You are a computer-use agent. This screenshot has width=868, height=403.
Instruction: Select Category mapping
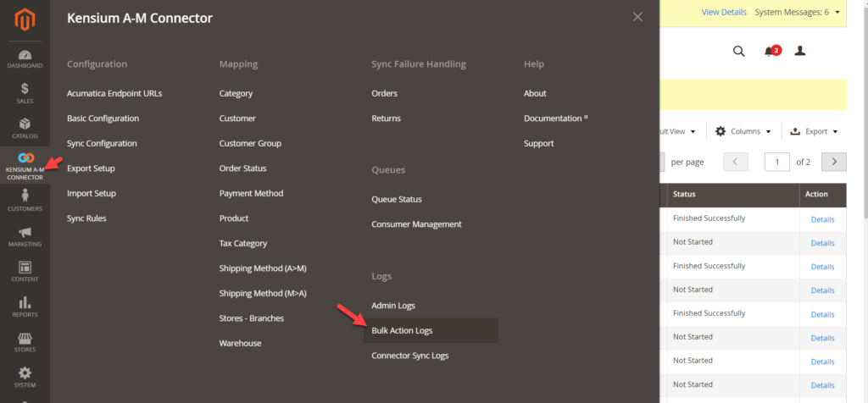236,93
